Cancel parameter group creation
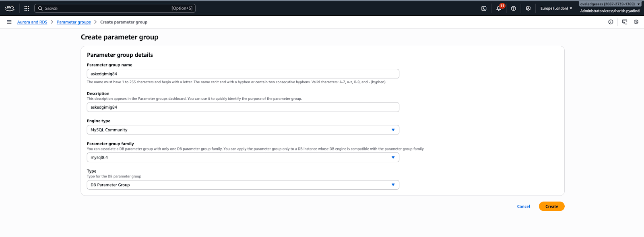644x237 pixels. [x=523, y=206]
